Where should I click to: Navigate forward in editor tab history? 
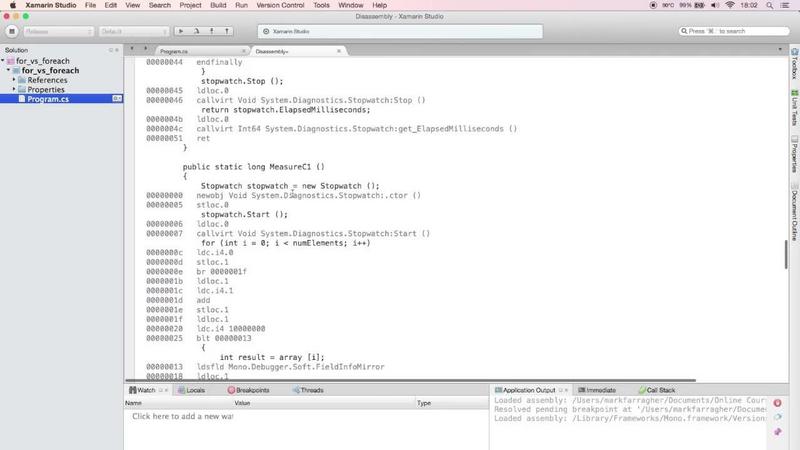click(x=145, y=48)
